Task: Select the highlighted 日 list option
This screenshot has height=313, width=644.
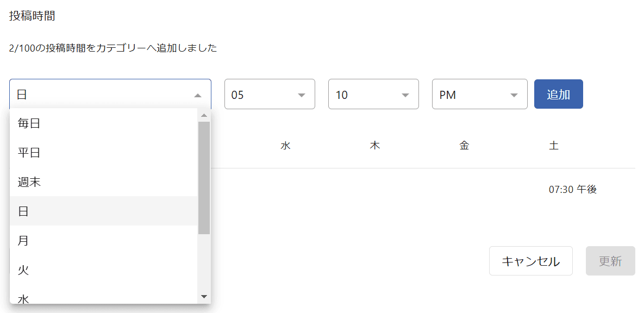Action: pyautogui.click(x=103, y=211)
